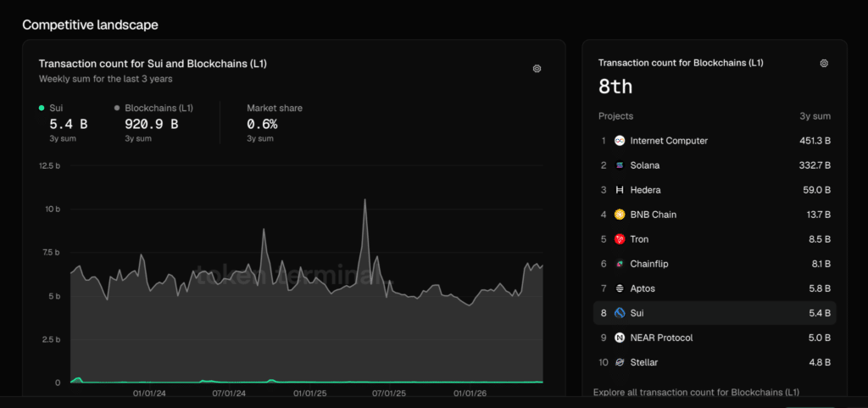Click the 7.5 b y-axis label
The height and width of the screenshot is (408, 868).
click(50, 253)
